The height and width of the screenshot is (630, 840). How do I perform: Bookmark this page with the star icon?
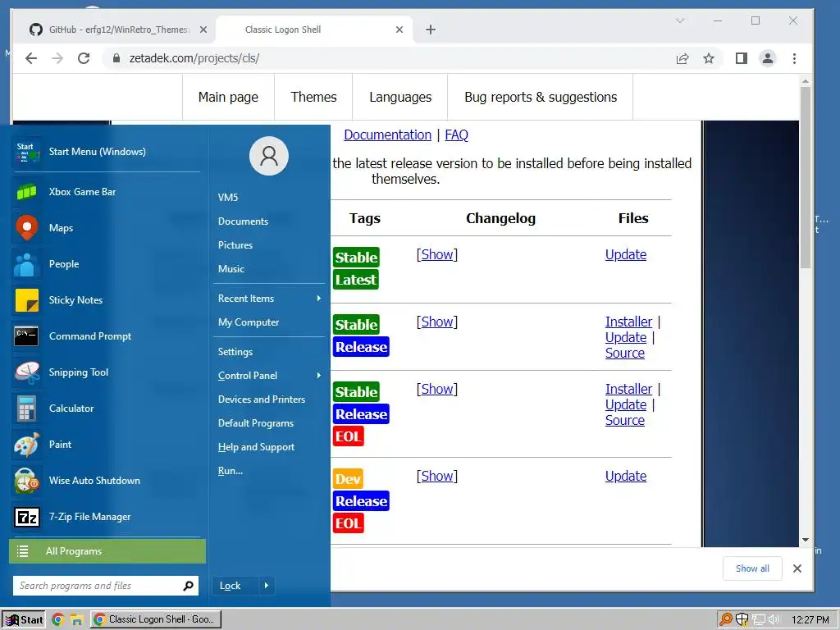coord(709,58)
